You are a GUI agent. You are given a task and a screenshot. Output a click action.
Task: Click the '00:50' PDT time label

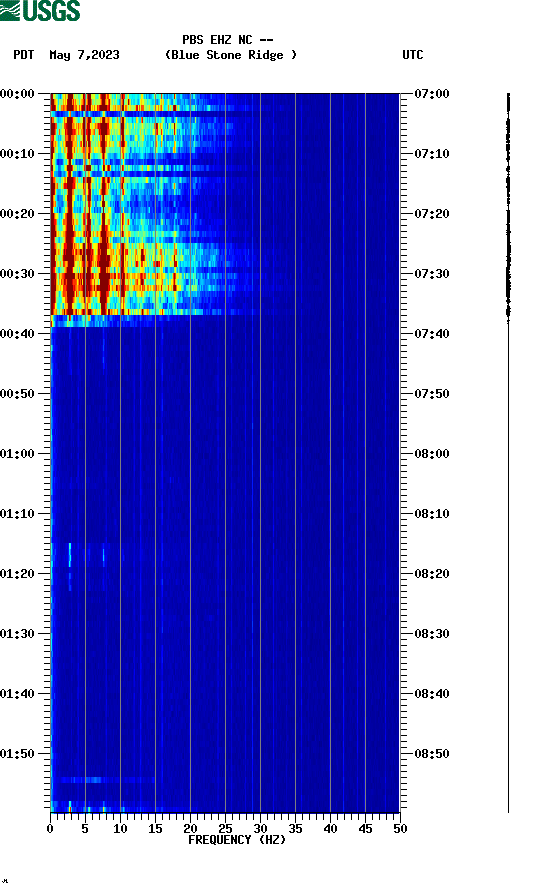[x=18, y=394]
